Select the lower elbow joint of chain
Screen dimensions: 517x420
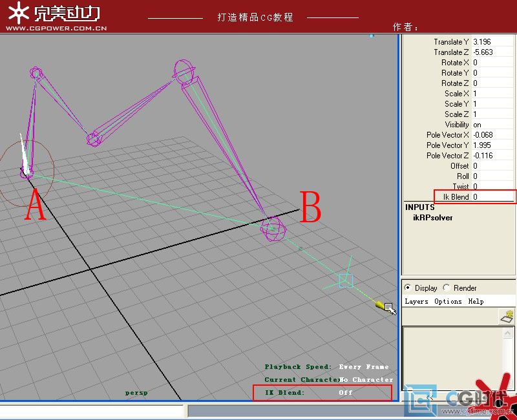pyautogui.click(x=94, y=139)
